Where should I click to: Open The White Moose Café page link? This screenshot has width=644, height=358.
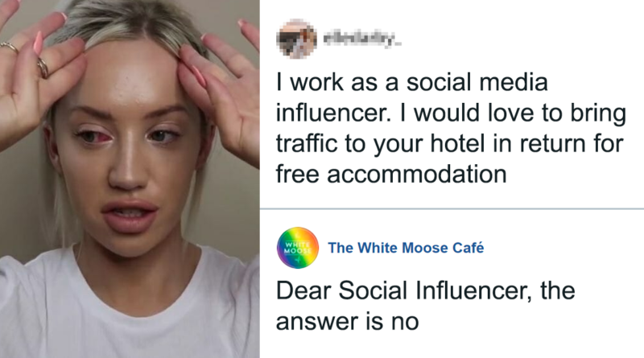coord(406,248)
